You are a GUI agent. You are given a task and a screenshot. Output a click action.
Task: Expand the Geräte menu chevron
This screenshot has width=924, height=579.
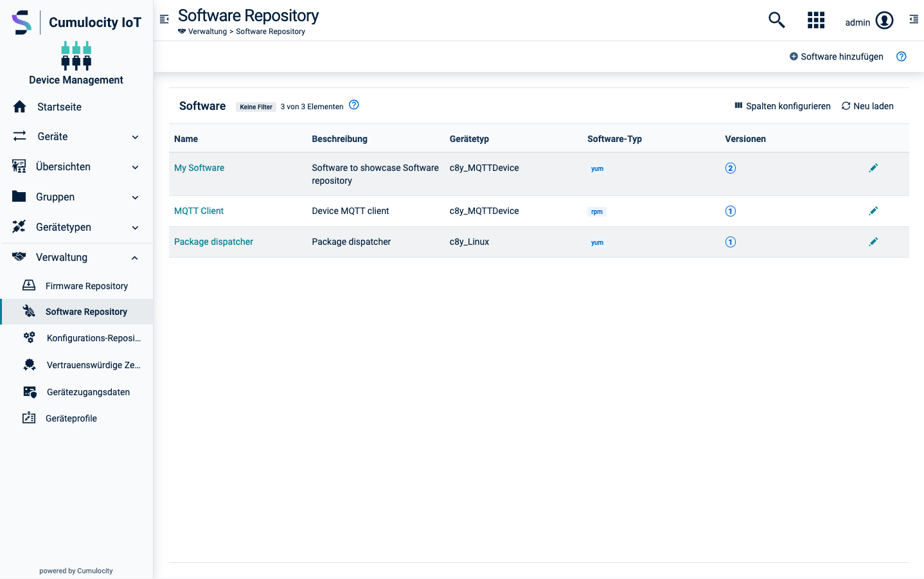135,137
